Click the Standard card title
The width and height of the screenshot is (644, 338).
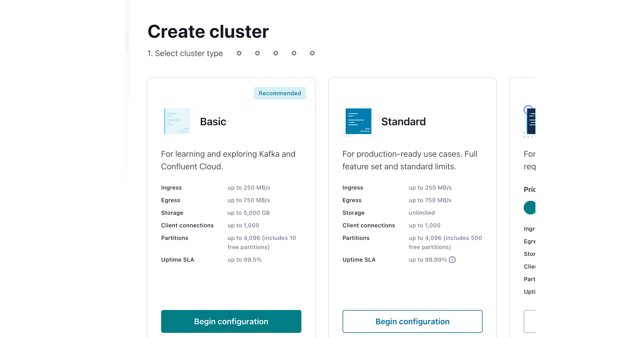[403, 122]
